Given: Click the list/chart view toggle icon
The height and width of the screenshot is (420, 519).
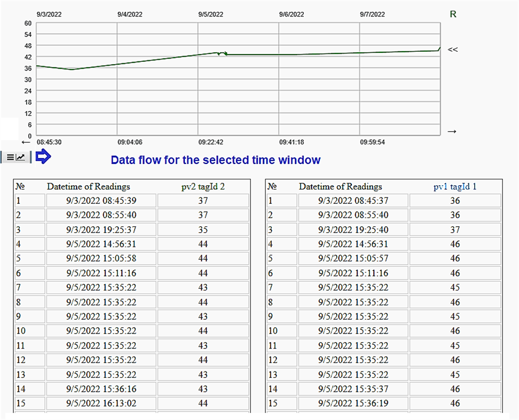Looking at the screenshot, I should tap(16, 157).
